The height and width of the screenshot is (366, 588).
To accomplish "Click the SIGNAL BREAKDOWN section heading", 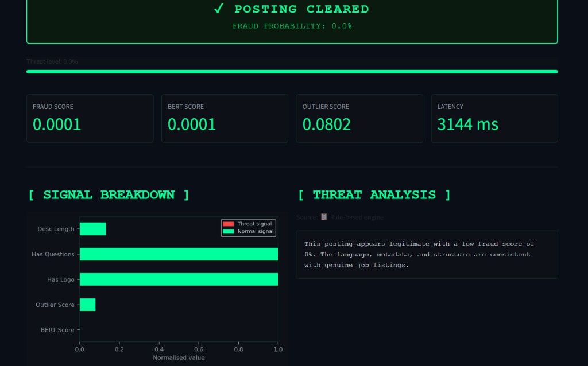I will click(x=109, y=195).
